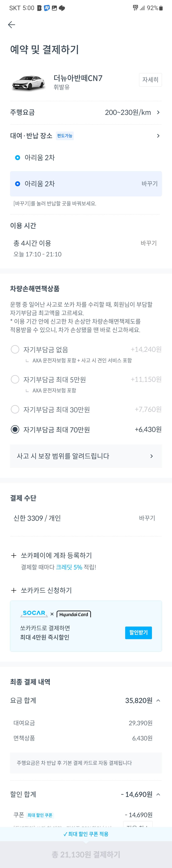172x868 pixels.
Task: Click the 할인받기 button
Action: (138, 632)
